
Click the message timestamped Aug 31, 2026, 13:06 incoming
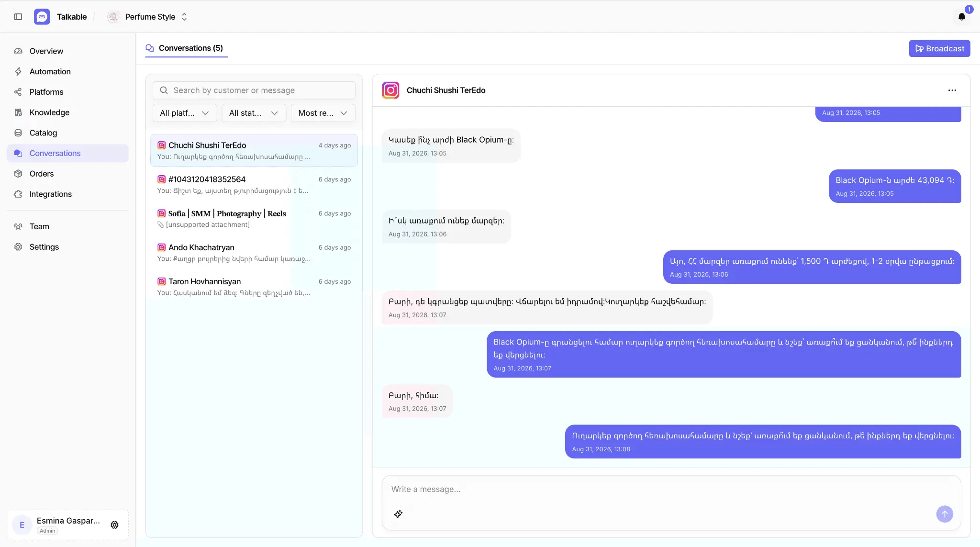coord(446,226)
